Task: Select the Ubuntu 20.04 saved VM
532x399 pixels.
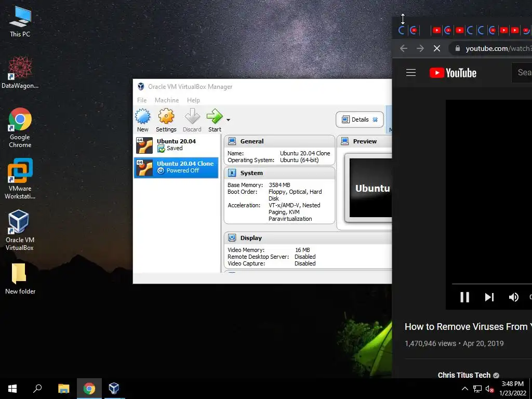Action: coord(176,145)
